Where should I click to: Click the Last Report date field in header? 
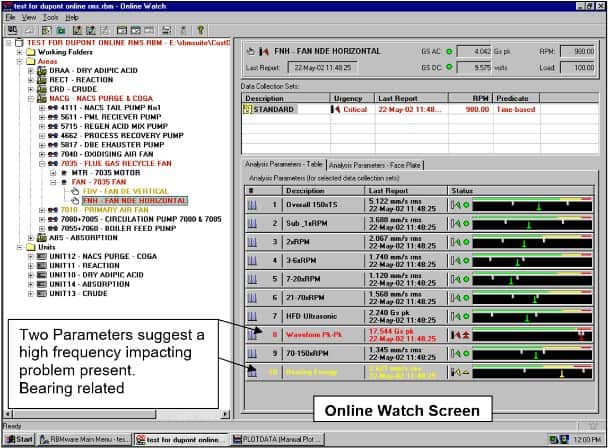322,68
